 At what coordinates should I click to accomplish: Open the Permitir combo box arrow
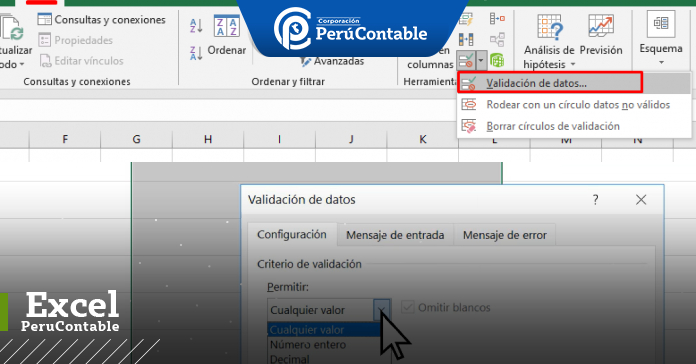382,309
